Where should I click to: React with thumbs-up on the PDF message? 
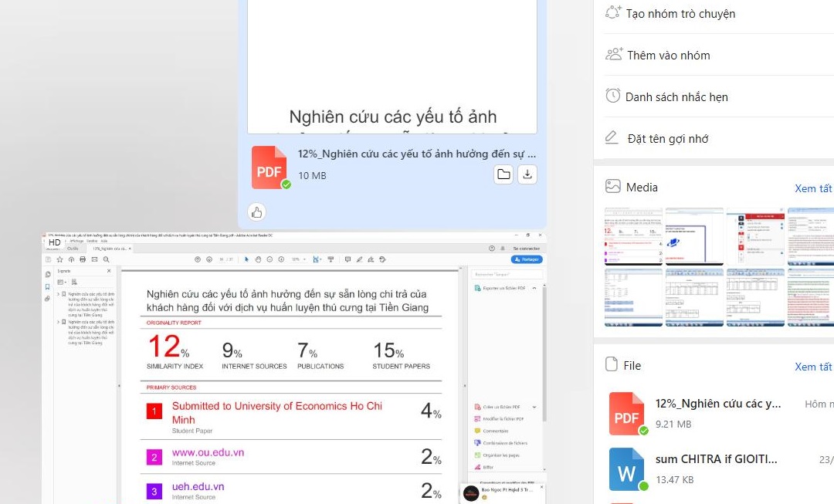(257, 213)
